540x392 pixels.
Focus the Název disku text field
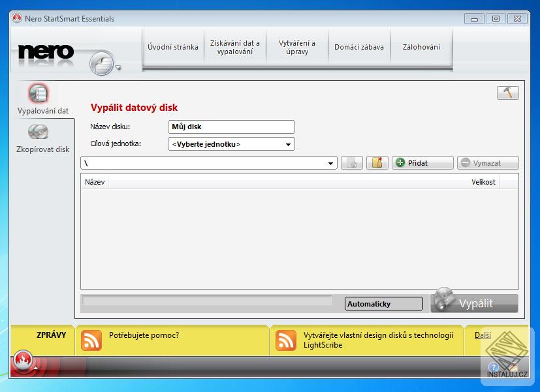tap(231, 127)
